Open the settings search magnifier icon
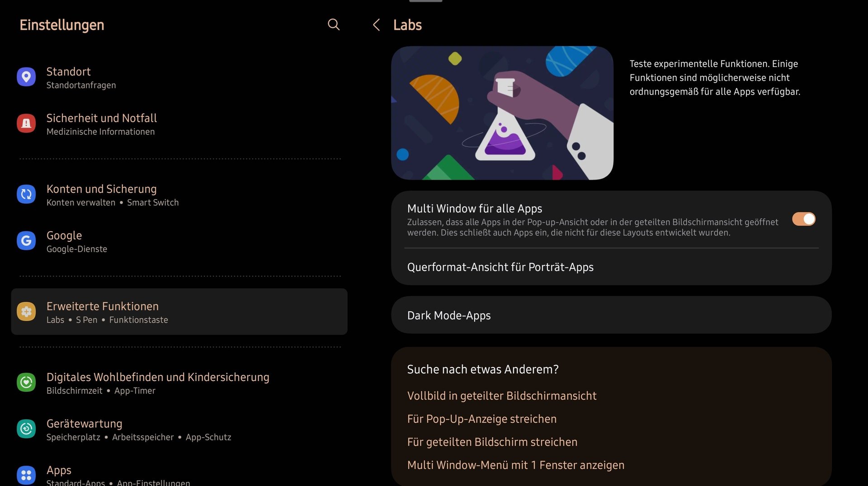The height and width of the screenshot is (486, 868). [334, 24]
